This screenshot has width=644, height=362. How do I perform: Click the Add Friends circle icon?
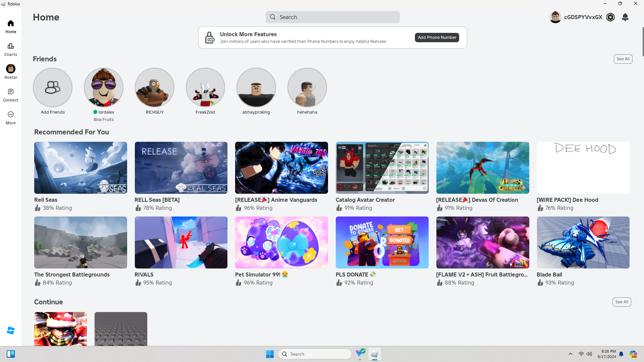pyautogui.click(x=53, y=87)
